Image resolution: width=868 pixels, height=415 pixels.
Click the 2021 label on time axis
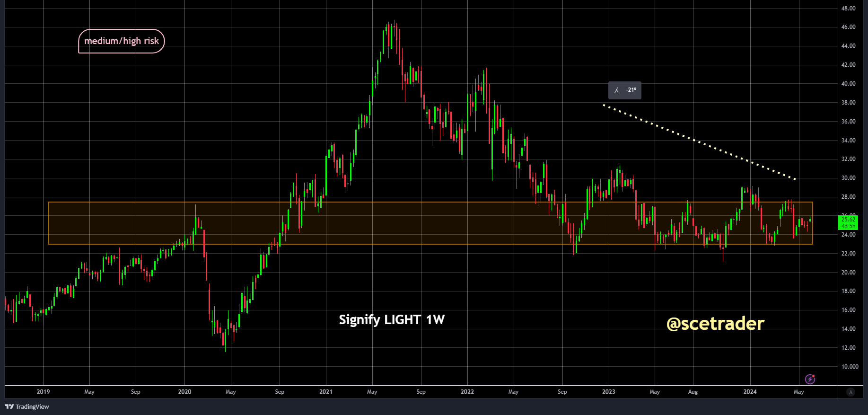point(326,392)
